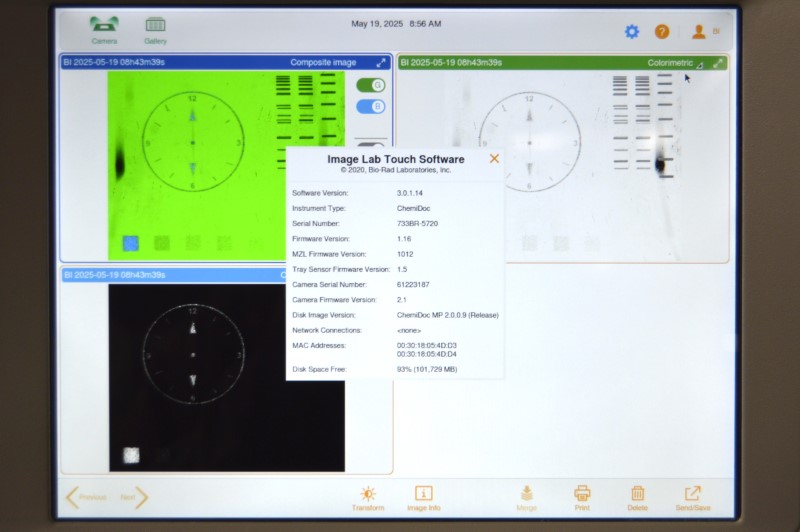Open the Colorimetric channel dropdown triangle
Screen dimensions: 800x532
700,65
